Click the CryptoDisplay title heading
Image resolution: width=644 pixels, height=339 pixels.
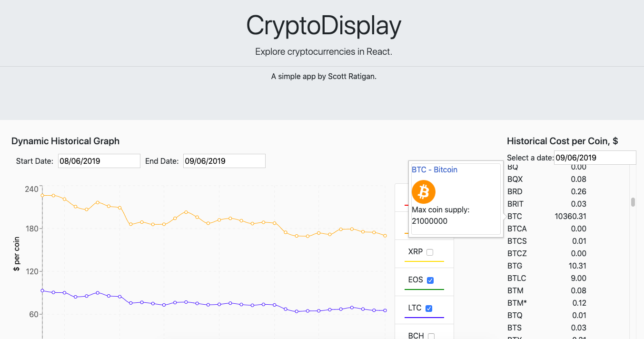[x=324, y=26]
